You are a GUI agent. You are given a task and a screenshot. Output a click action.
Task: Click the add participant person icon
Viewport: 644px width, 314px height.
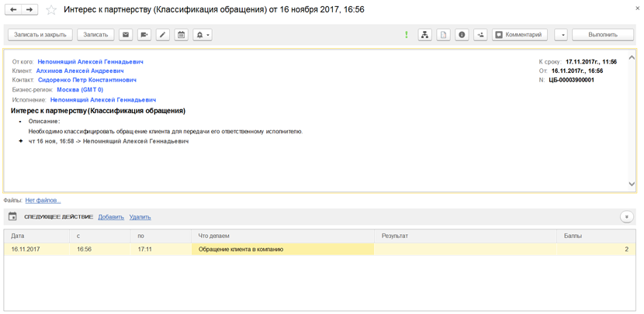[481, 35]
